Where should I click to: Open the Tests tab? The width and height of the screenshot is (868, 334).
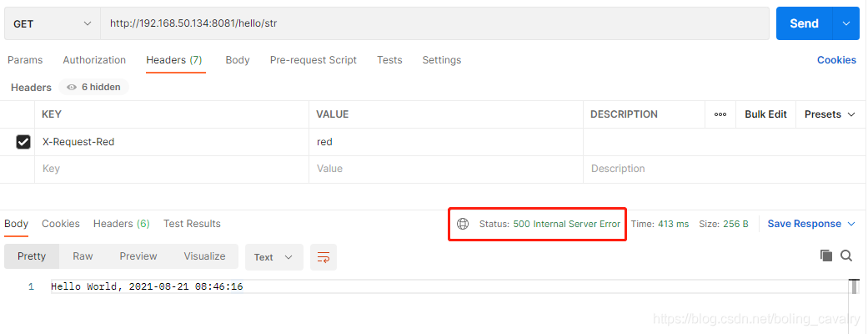point(389,60)
